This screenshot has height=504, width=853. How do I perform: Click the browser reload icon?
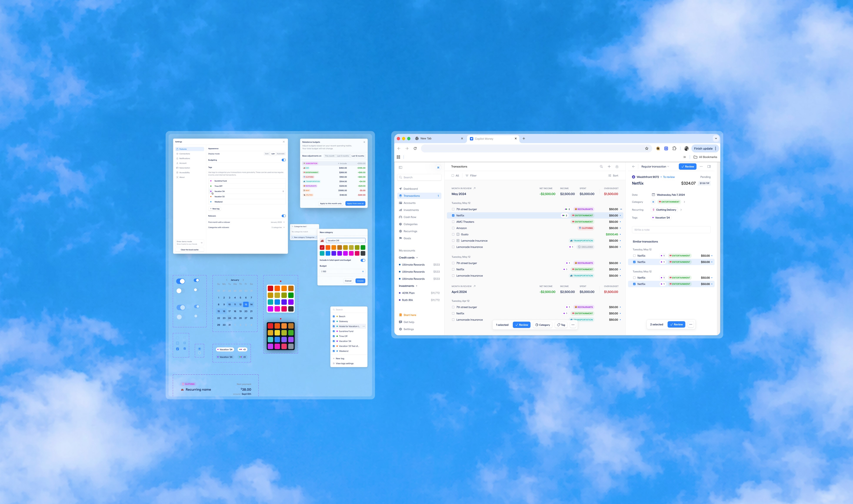415,148
